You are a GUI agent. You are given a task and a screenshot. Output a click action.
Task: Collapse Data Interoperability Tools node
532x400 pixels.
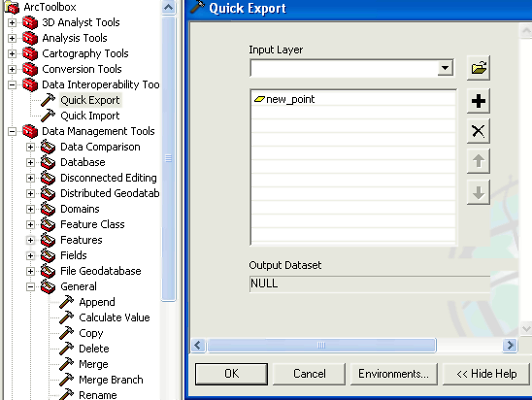(x=12, y=84)
